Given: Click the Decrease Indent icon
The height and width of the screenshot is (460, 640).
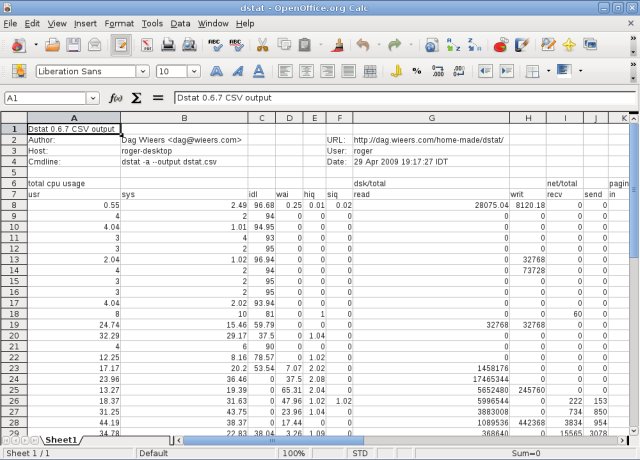Looking at the screenshot, I should coord(485,71).
